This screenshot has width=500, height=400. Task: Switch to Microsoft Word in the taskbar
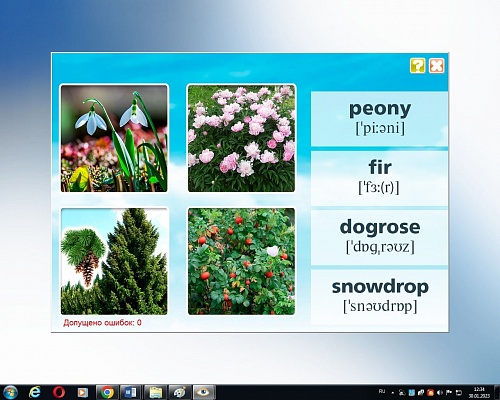(x=131, y=392)
